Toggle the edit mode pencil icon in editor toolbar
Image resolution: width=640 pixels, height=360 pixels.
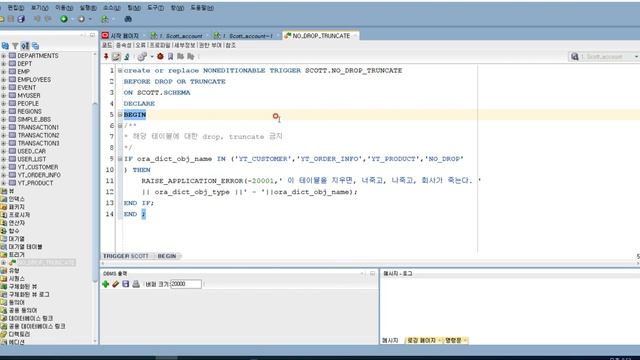coord(116,56)
